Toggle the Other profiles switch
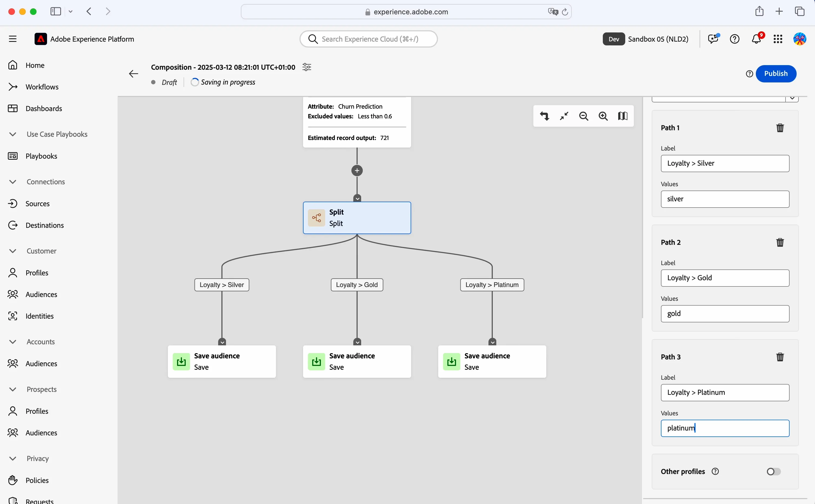 click(x=774, y=471)
